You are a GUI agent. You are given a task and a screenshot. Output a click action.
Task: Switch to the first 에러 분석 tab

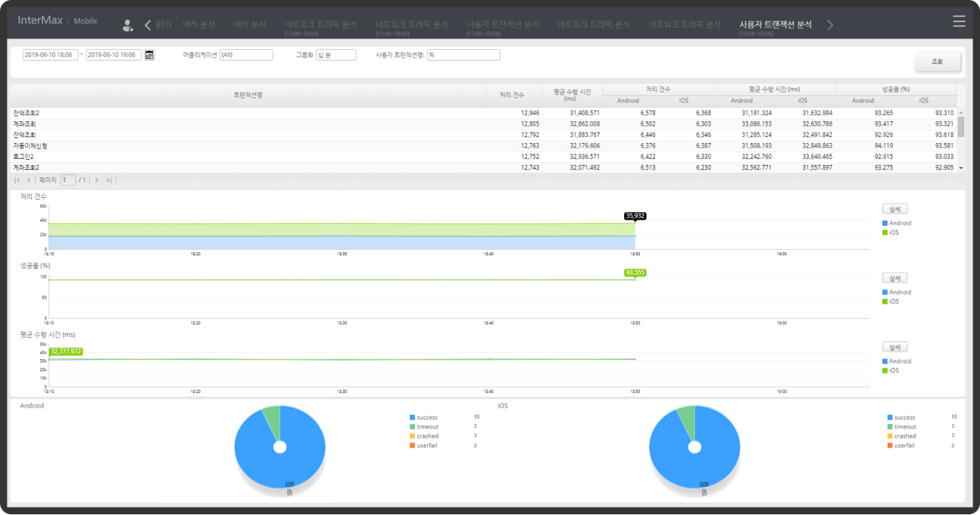(198, 25)
